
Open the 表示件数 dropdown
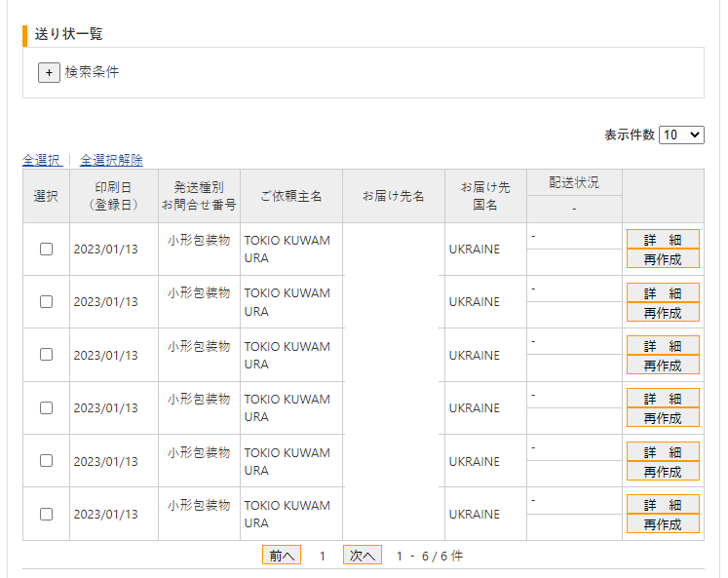(x=681, y=135)
